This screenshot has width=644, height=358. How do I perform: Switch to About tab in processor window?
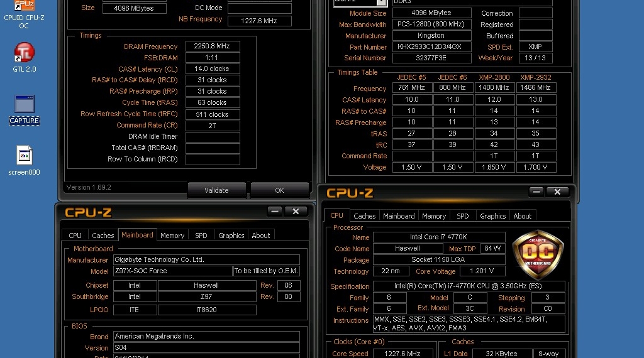click(523, 216)
